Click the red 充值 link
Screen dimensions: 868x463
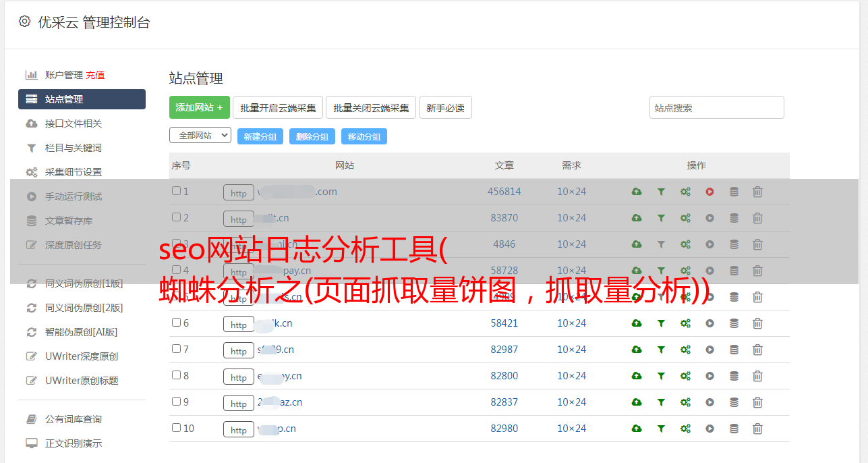click(x=95, y=75)
